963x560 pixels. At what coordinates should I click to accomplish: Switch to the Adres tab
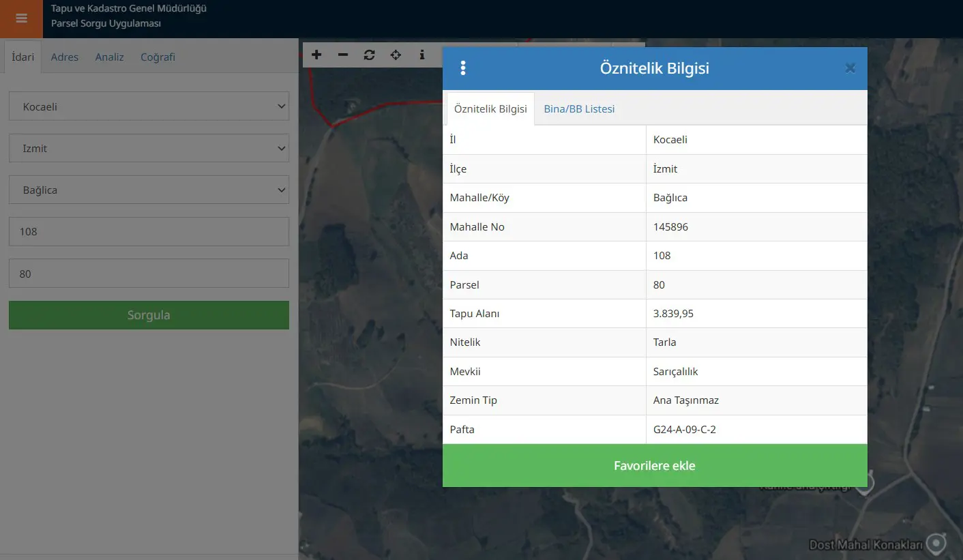coord(65,57)
